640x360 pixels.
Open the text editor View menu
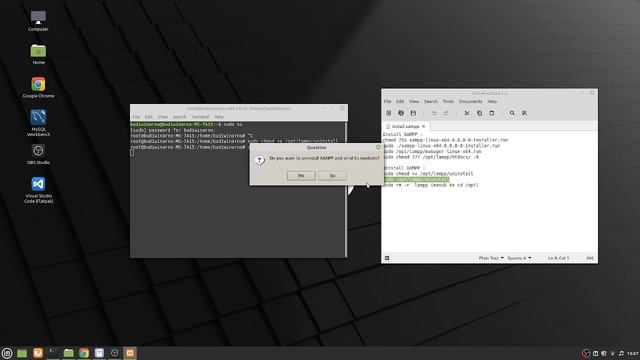pyautogui.click(x=414, y=101)
